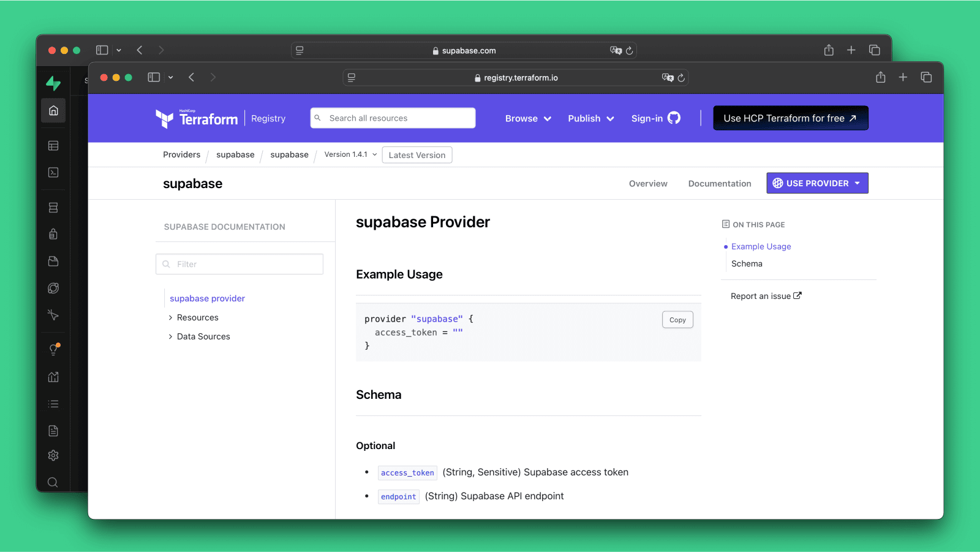
Task: Switch to Documentation tab
Action: (720, 184)
